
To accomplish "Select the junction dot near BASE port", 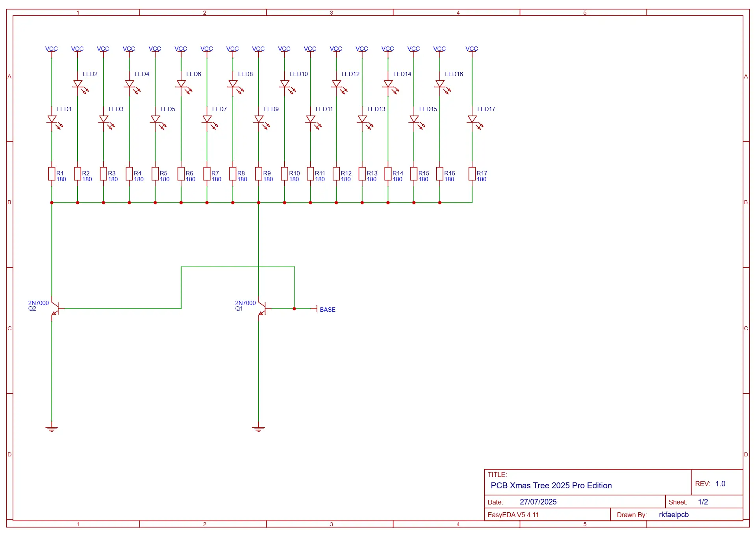I will tap(294, 309).
